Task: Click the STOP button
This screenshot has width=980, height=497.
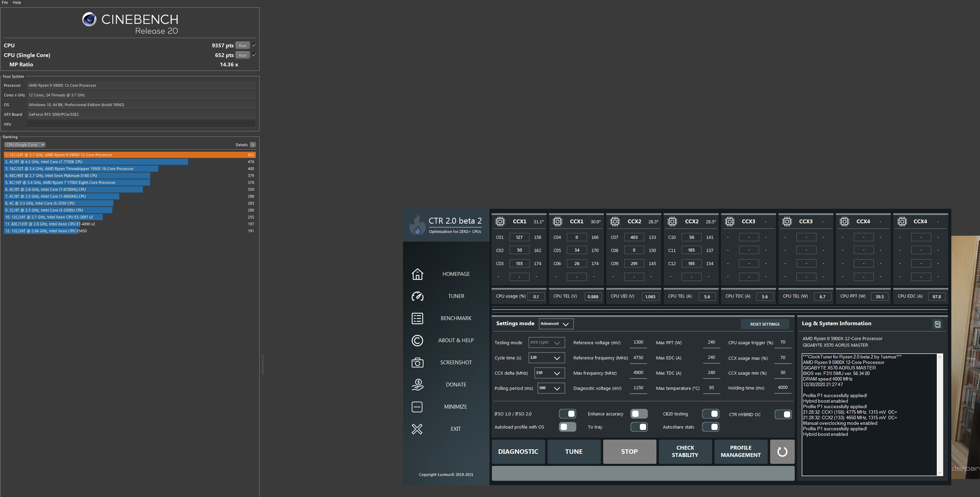Action: coord(629,452)
